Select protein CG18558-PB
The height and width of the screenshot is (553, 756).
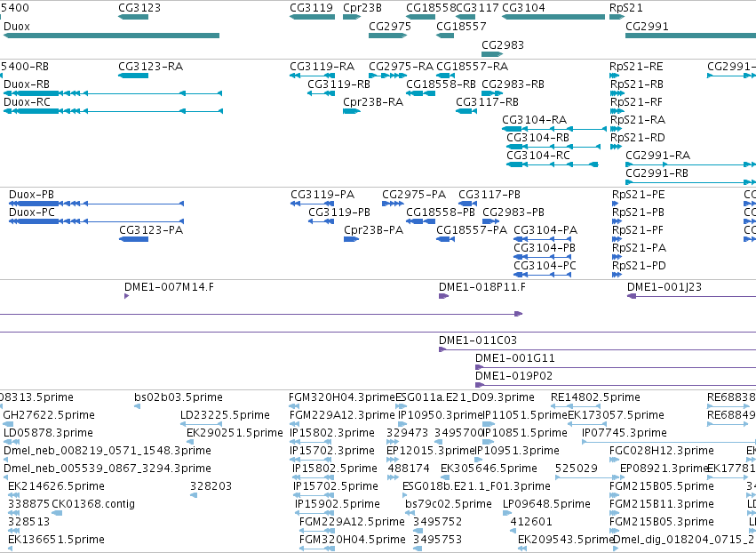pos(441,212)
